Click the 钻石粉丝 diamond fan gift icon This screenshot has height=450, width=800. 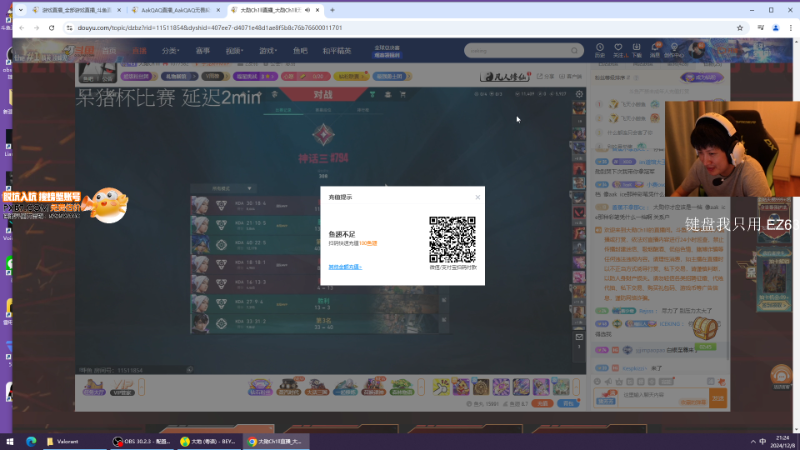[260, 387]
